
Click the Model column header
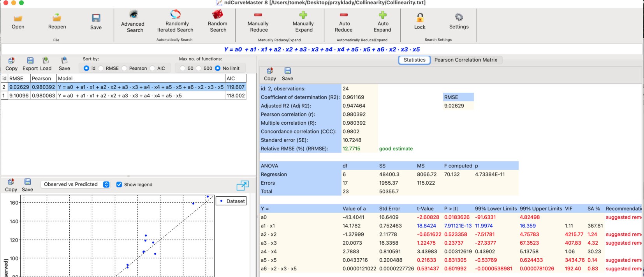(141, 78)
